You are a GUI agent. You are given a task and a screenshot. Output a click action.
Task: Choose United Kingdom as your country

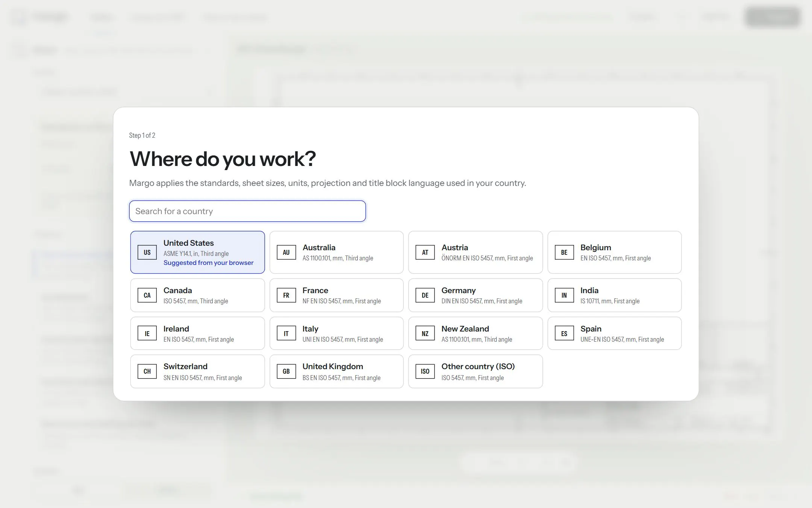point(336,371)
